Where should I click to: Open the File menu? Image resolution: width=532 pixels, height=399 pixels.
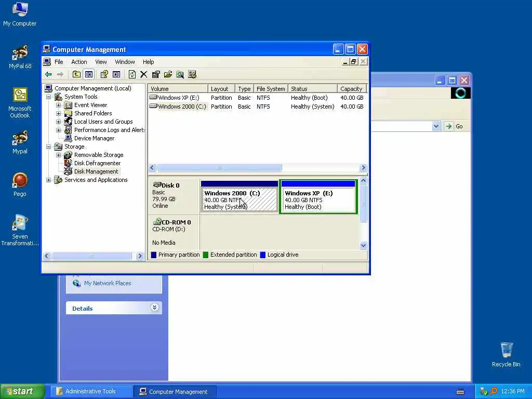point(59,62)
